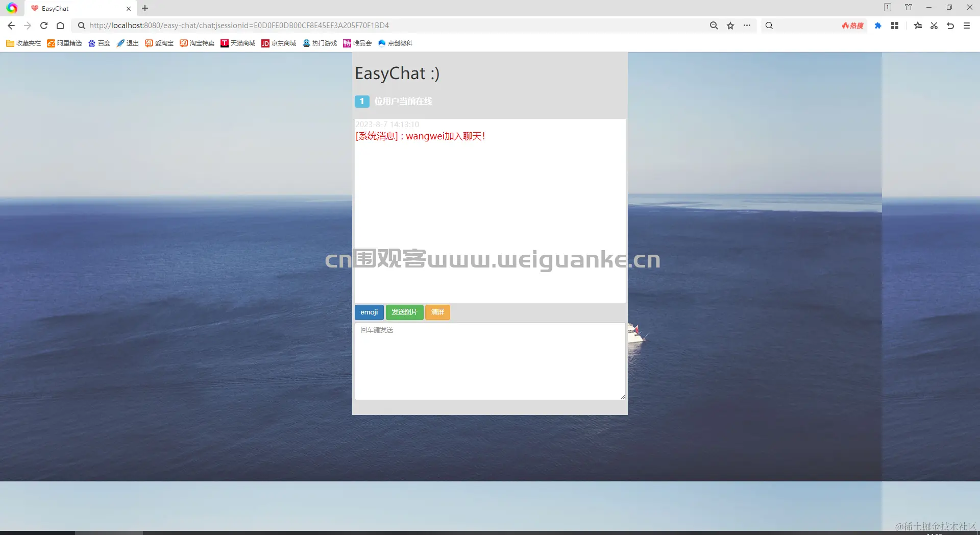Select the EasyChat browser tab
The image size is (980, 535).
click(81, 8)
